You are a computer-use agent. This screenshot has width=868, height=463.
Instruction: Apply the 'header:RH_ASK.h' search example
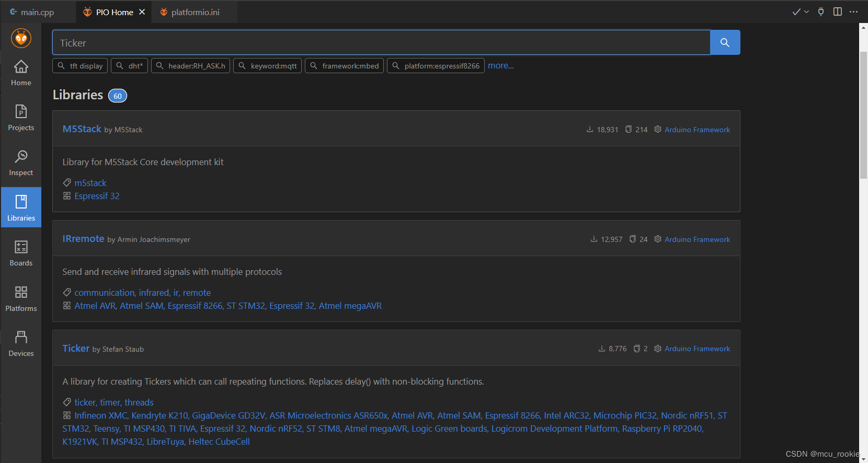(x=191, y=66)
